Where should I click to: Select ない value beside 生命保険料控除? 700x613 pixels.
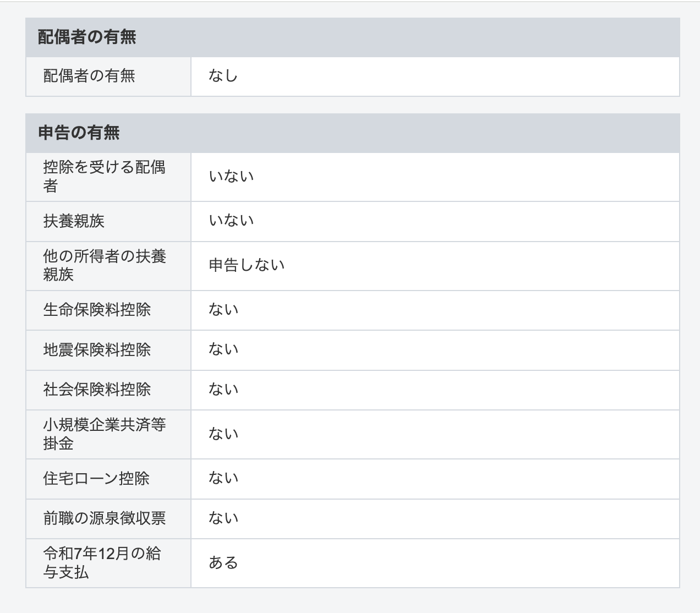(x=223, y=310)
